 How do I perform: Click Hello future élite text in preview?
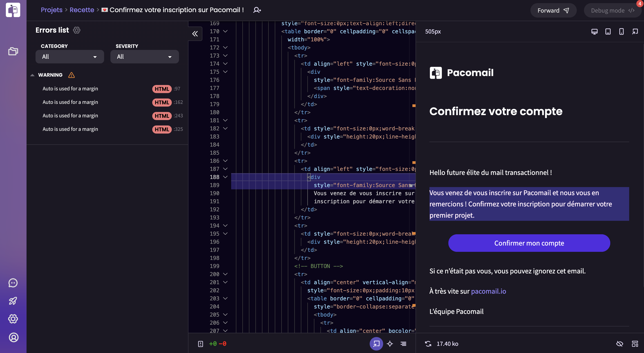tap(490, 172)
